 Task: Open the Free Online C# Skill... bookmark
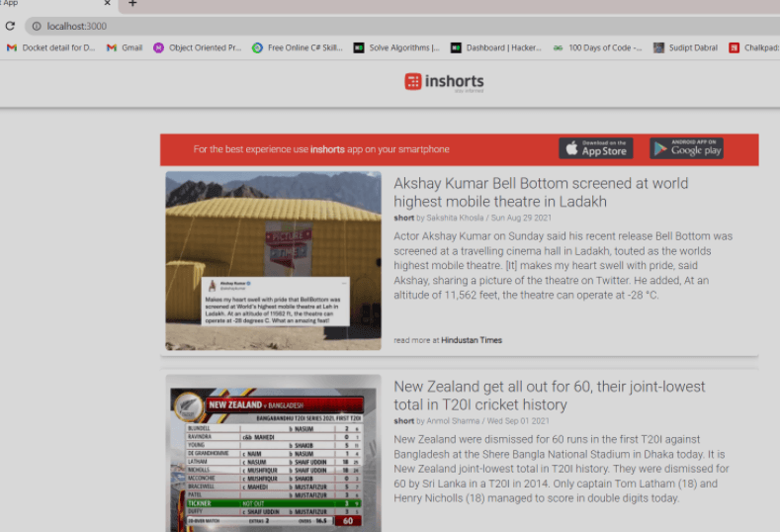[298, 47]
